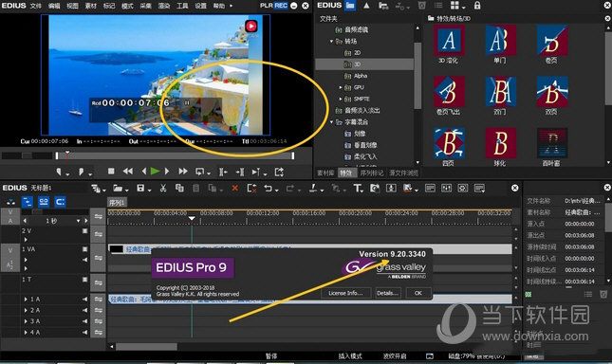Open the 文件 menu
612x364 pixels.
coord(35,6)
